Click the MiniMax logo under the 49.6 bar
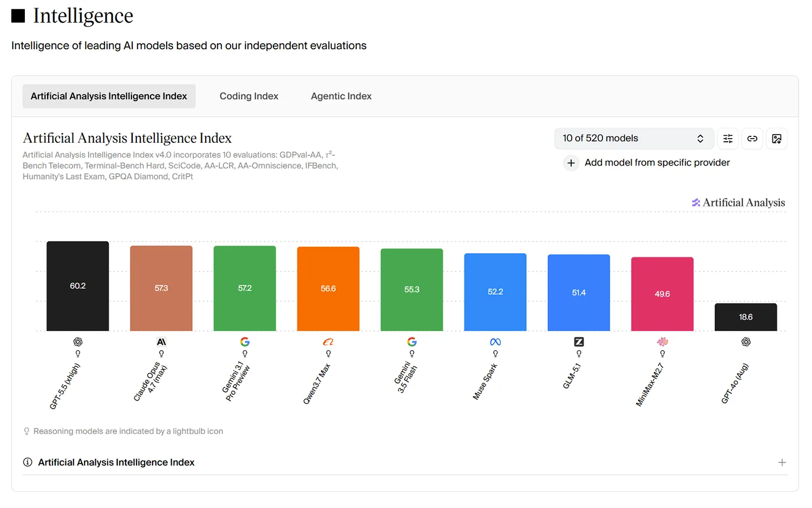 pyautogui.click(x=663, y=342)
